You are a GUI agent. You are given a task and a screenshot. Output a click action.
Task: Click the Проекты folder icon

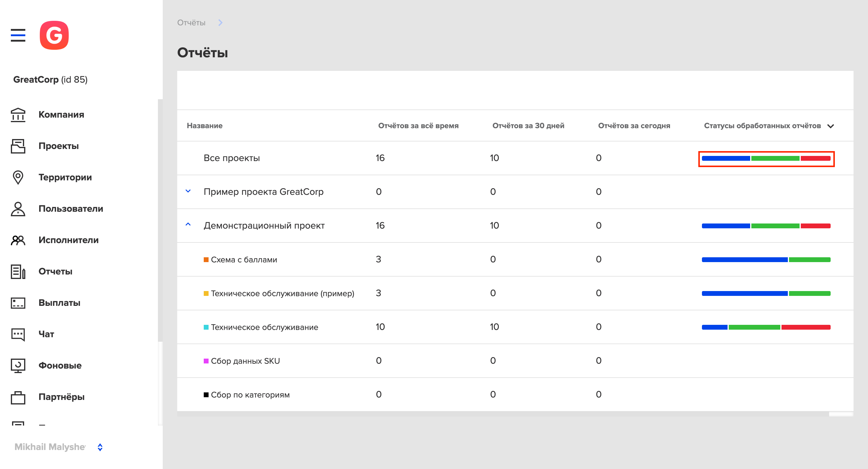point(18,146)
